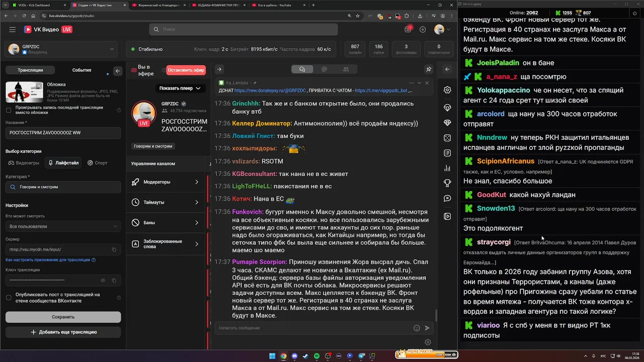Open Spotify from the Windows taskbar
The image size is (644, 362).
tap(316, 356)
